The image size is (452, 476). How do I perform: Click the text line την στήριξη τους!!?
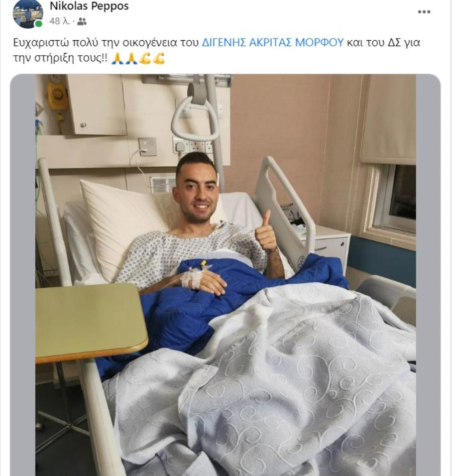tap(60, 58)
